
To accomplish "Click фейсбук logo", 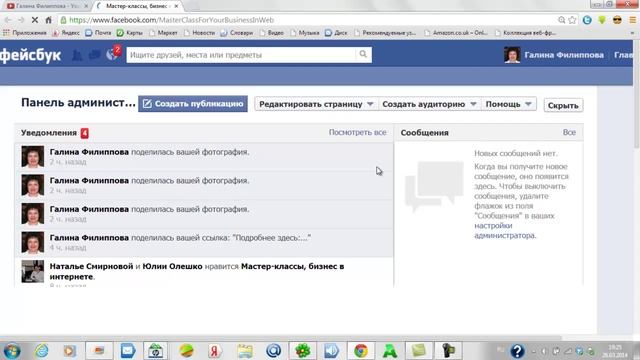I will coord(31,55).
